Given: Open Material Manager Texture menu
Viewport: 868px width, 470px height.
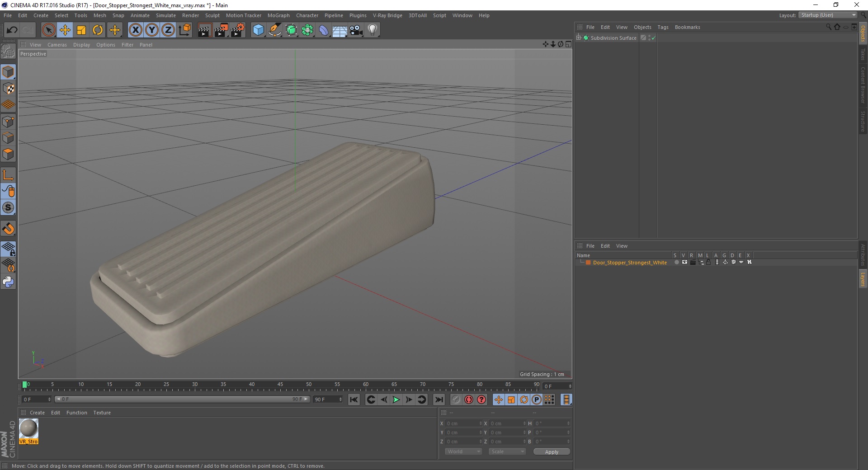Looking at the screenshot, I should pos(102,413).
